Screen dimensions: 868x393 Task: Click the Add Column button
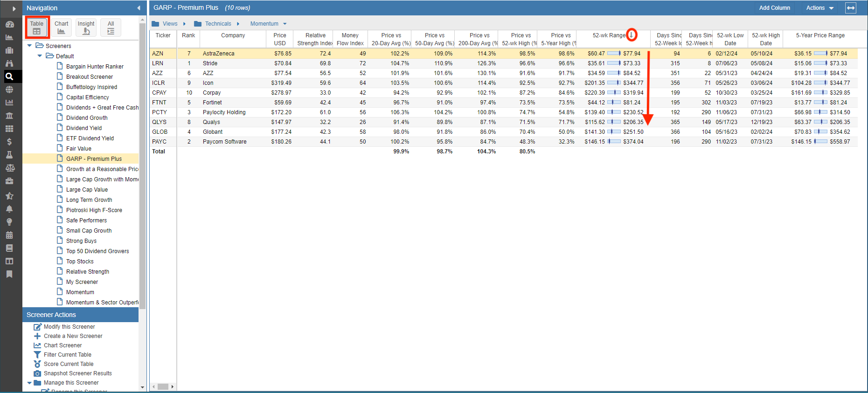point(774,8)
